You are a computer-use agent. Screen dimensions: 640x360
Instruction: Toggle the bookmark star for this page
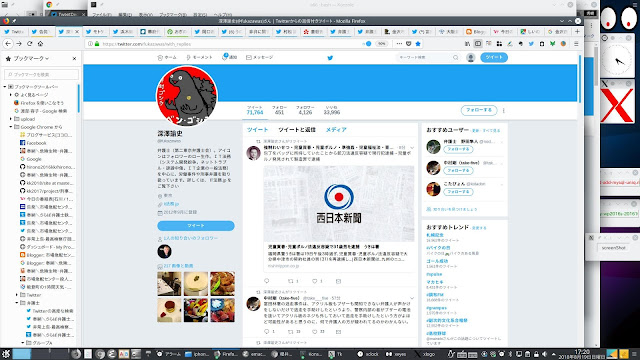tap(418, 44)
